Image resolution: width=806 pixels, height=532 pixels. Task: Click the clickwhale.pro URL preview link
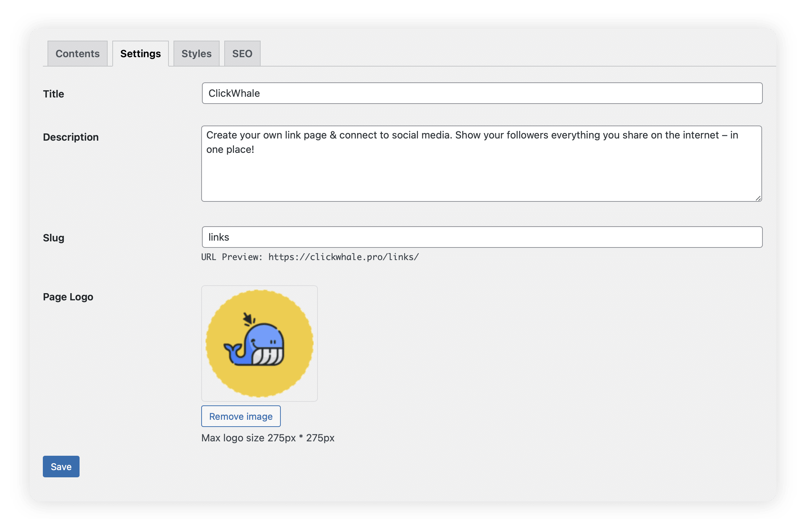pos(343,257)
